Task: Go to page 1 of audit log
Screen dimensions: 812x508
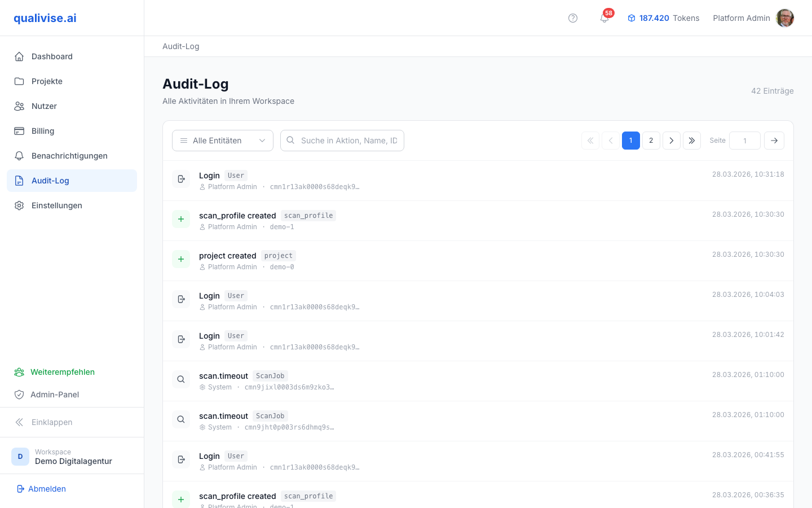Action: tap(631, 141)
